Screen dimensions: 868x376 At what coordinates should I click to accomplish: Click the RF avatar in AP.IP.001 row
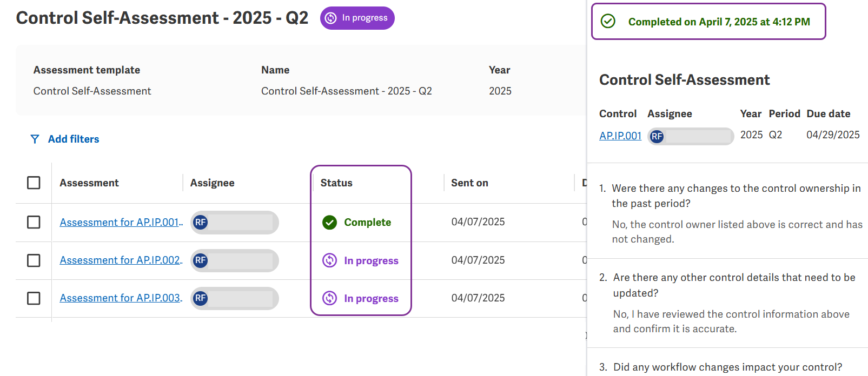(200, 222)
